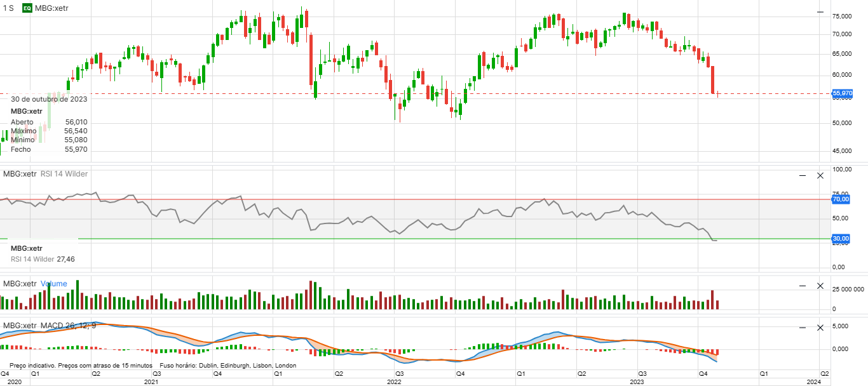The height and width of the screenshot is (386, 868).
Task: Open the 1 S timeframe selector
Action: click(x=8, y=8)
